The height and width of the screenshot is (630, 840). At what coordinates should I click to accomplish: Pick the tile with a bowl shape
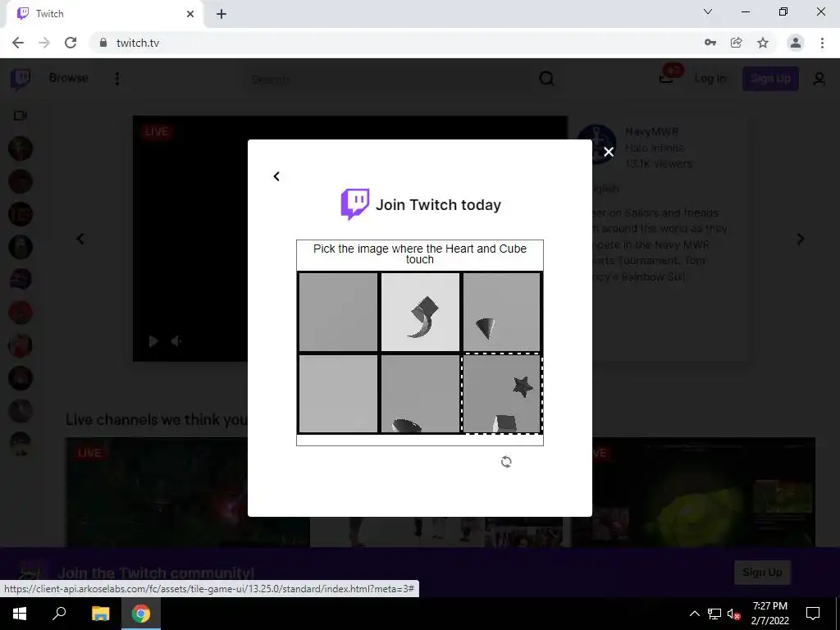420,393
